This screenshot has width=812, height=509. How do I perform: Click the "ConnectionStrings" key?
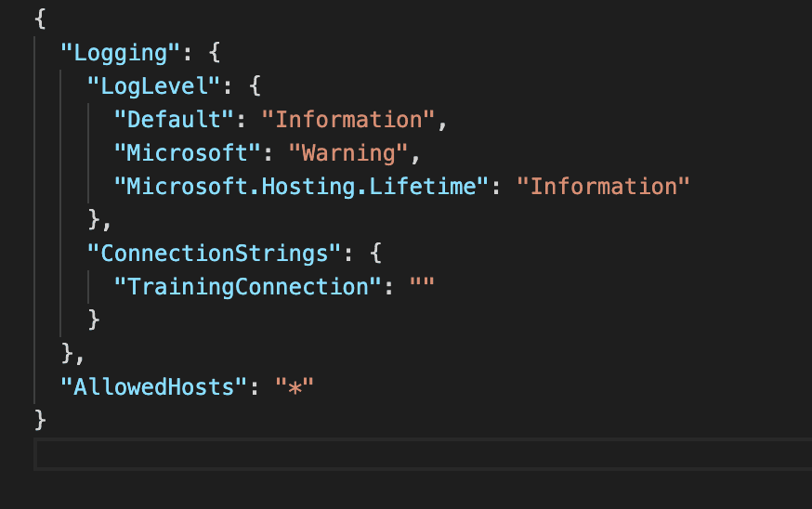(x=214, y=254)
